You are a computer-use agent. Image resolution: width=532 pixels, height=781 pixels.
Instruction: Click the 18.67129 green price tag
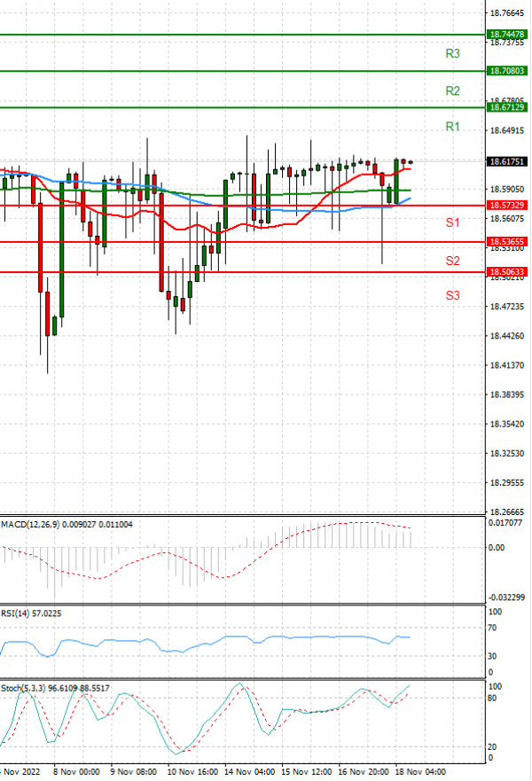pos(507,107)
